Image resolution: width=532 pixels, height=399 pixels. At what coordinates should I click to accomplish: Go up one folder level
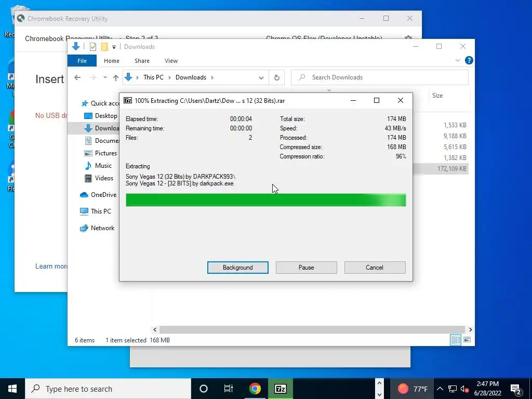pos(116,78)
